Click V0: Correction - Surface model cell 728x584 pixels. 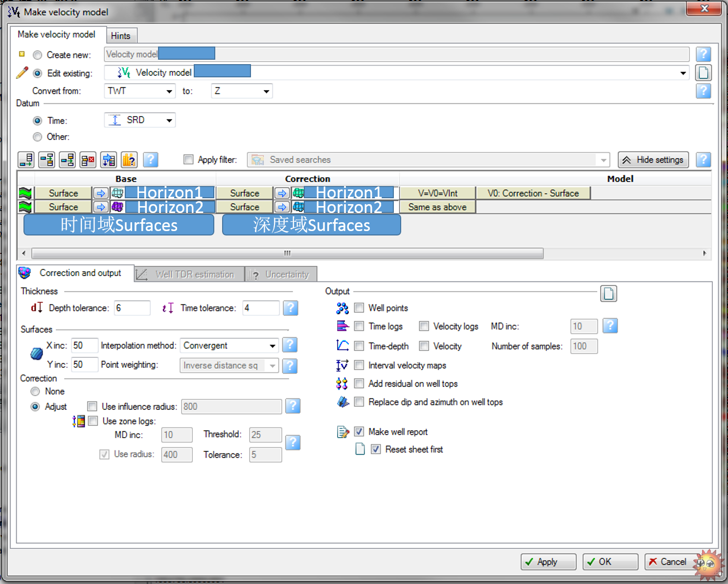[x=533, y=193]
